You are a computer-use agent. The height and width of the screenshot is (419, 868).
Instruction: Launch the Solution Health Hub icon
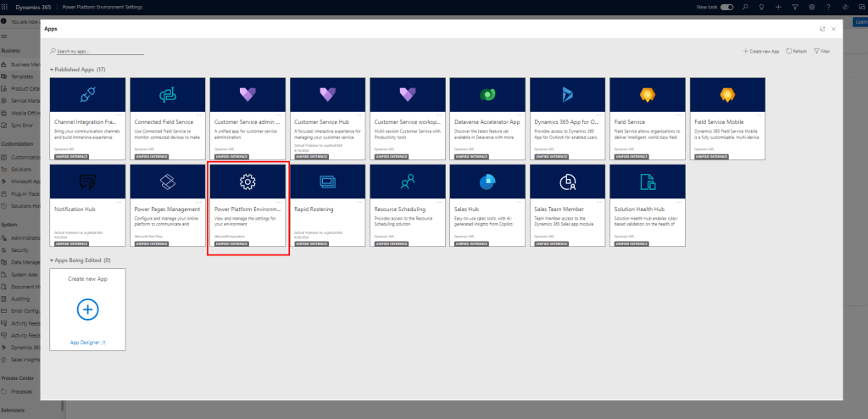pos(648,182)
